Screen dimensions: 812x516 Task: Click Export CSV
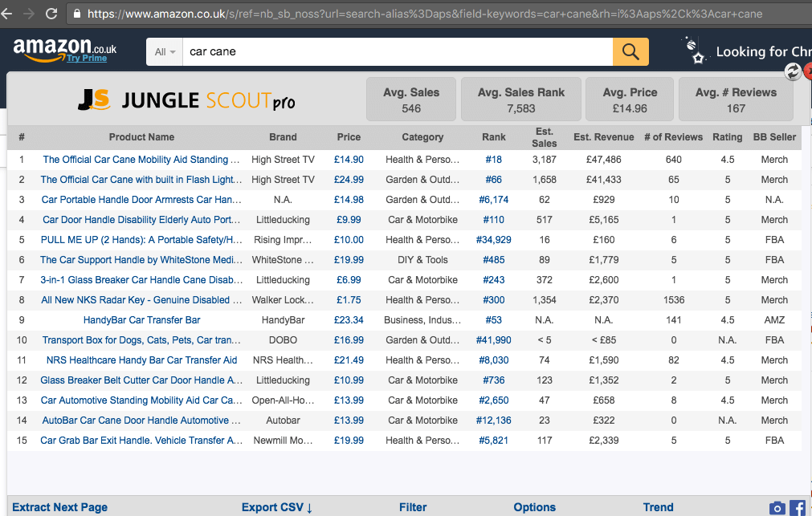coord(277,507)
